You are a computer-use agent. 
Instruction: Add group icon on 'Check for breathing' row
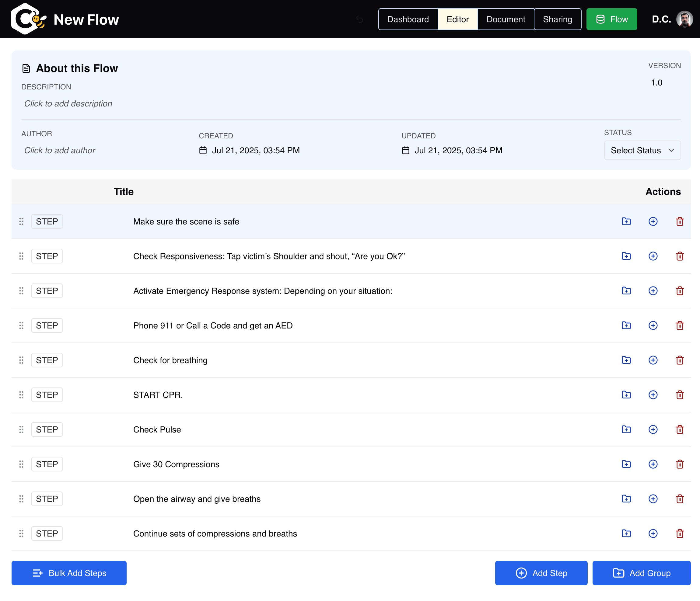pyautogui.click(x=626, y=360)
